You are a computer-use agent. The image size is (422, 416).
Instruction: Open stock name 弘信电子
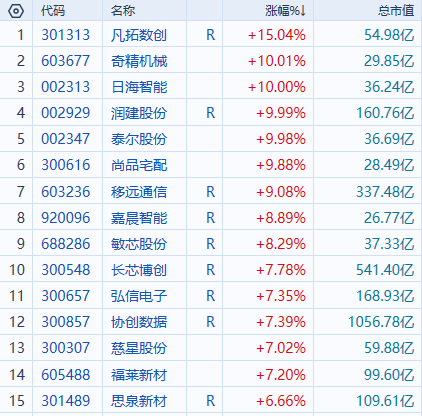coord(139,296)
